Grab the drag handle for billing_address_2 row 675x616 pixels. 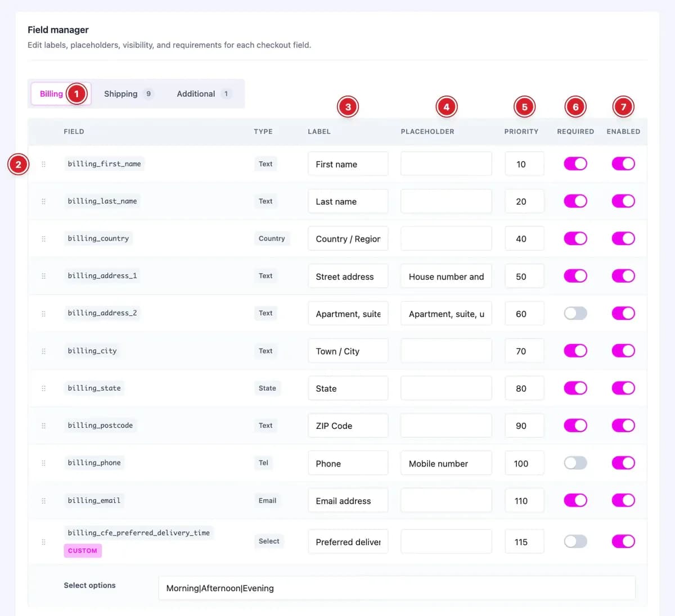click(x=43, y=314)
